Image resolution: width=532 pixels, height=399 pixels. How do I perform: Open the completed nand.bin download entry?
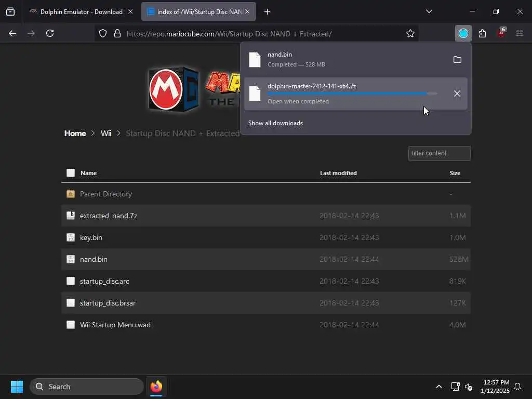tap(355, 60)
